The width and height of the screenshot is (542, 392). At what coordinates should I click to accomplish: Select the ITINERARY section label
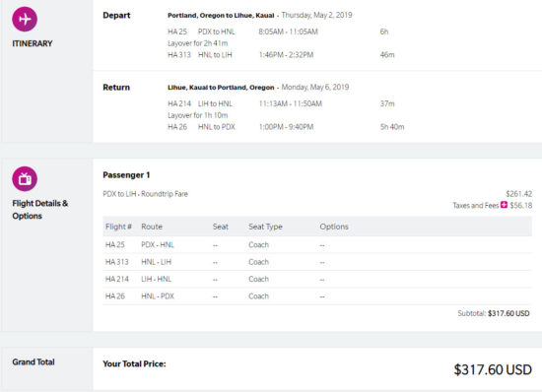point(33,43)
